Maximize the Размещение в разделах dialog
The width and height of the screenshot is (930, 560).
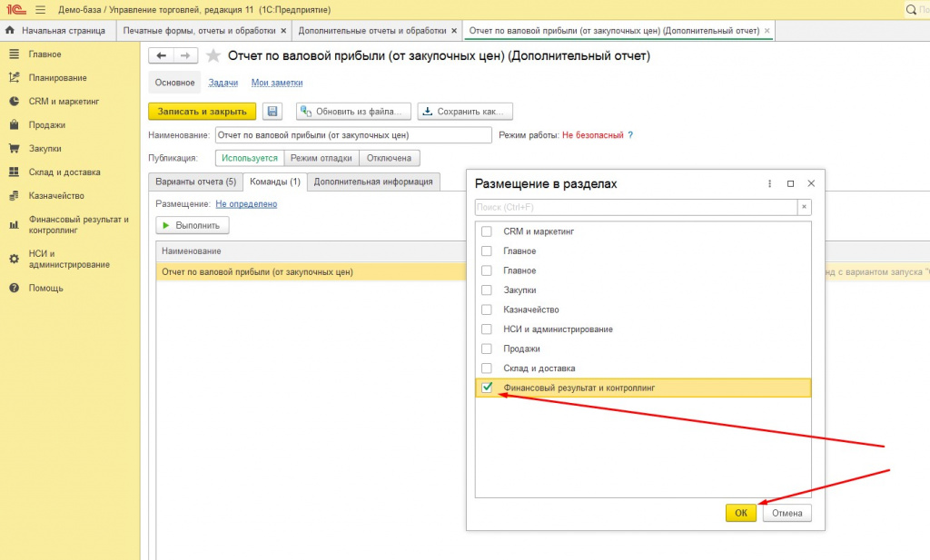[790, 183]
